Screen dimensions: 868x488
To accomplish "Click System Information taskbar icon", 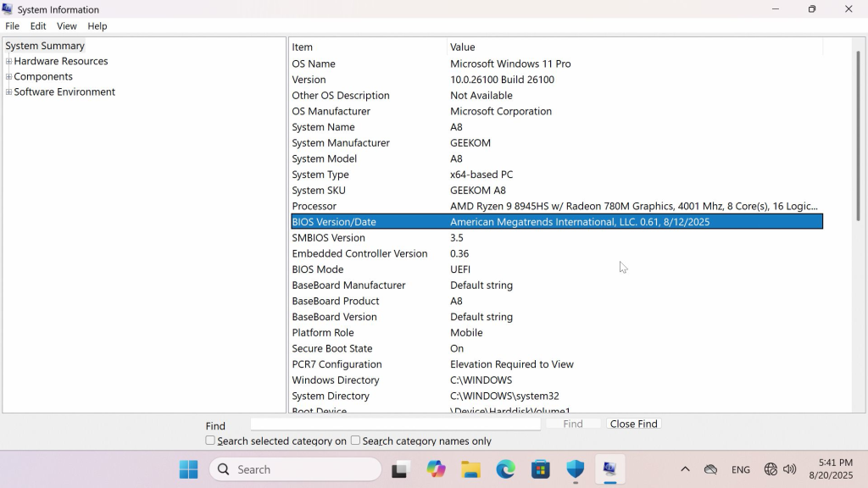I will pyautogui.click(x=610, y=469).
